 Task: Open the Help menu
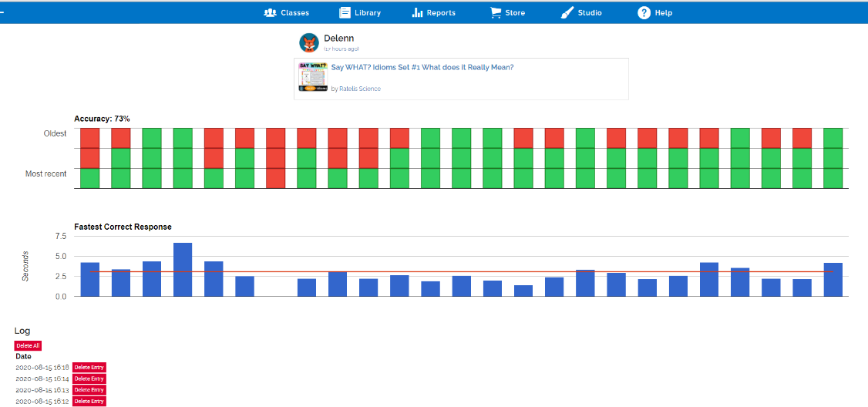point(655,13)
